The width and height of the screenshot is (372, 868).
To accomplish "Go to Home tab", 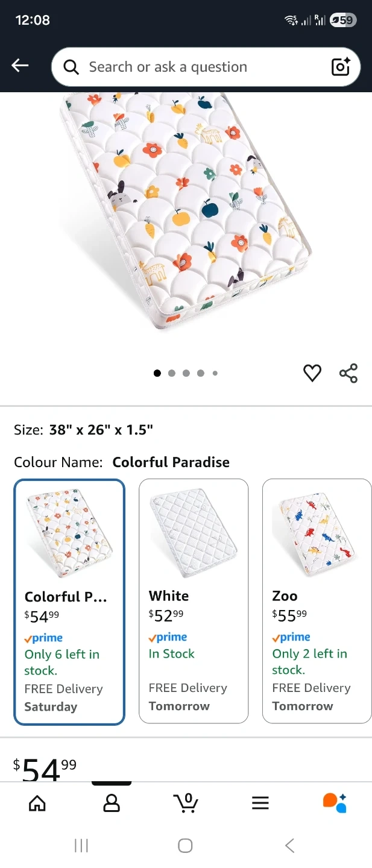I will click(x=37, y=802).
